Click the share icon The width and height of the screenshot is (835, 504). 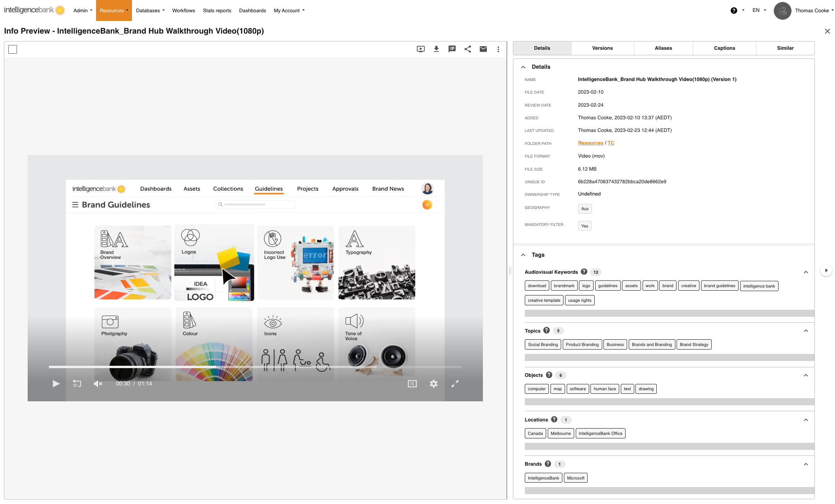click(x=467, y=49)
